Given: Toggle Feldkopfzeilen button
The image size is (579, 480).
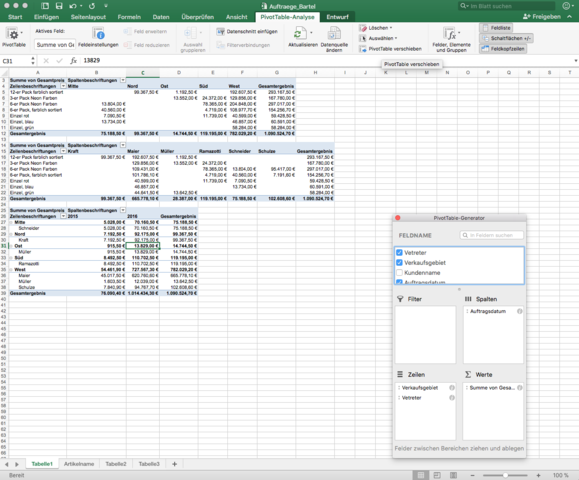Looking at the screenshot, I should (503, 49).
